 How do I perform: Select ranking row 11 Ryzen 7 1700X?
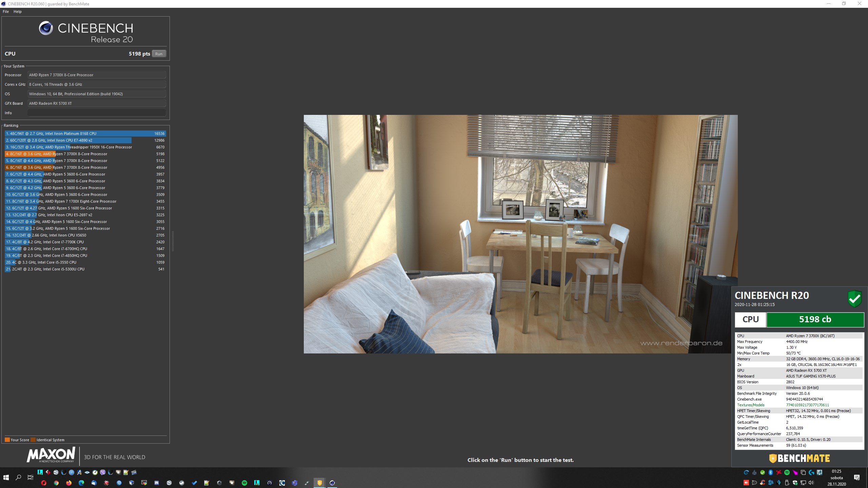[x=85, y=201]
